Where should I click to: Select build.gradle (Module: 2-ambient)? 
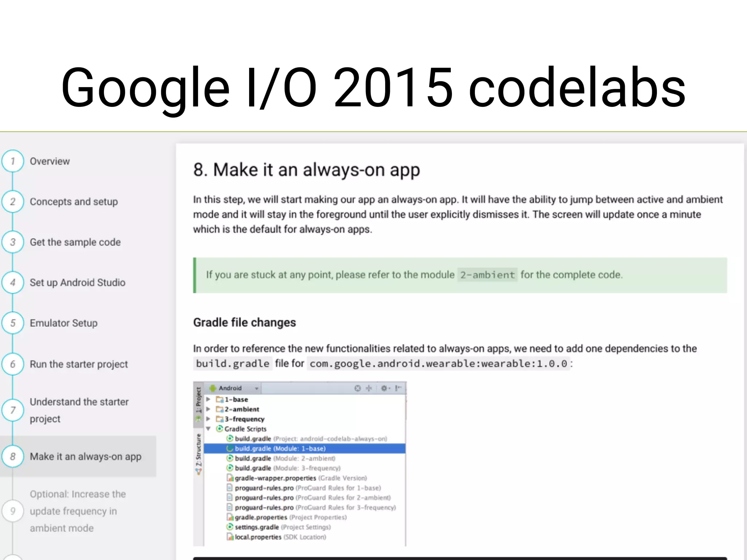[281, 458]
